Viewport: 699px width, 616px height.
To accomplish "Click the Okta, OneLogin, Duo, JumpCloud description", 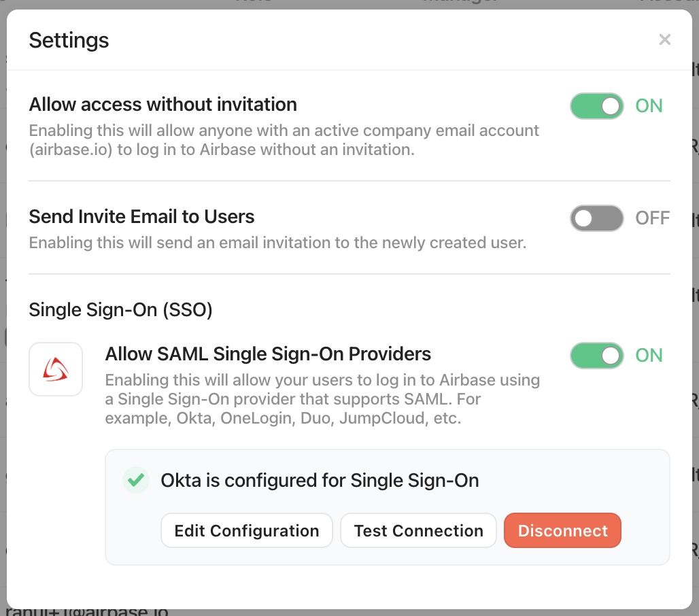I will tap(322, 399).
